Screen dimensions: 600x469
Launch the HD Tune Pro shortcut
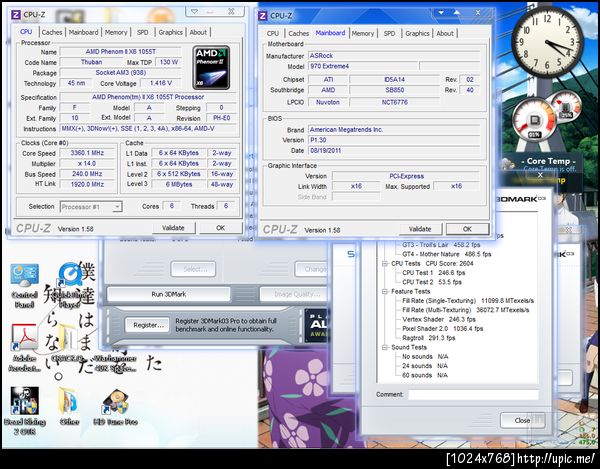click(x=115, y=407)
